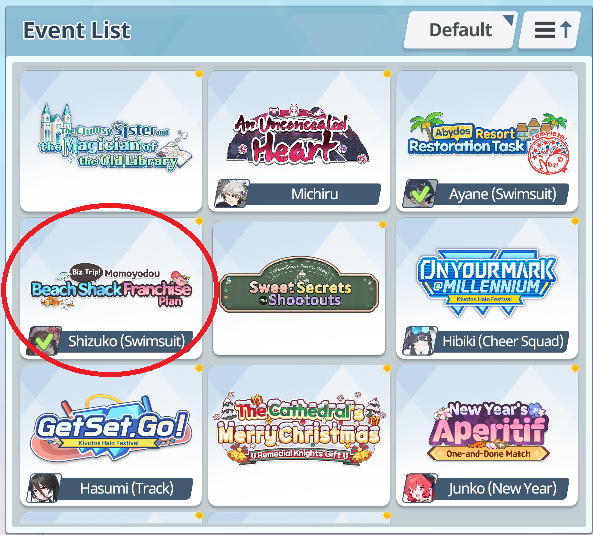
Task: Select the An Unconcealed Heart event logo
Action: click(298, 135)
